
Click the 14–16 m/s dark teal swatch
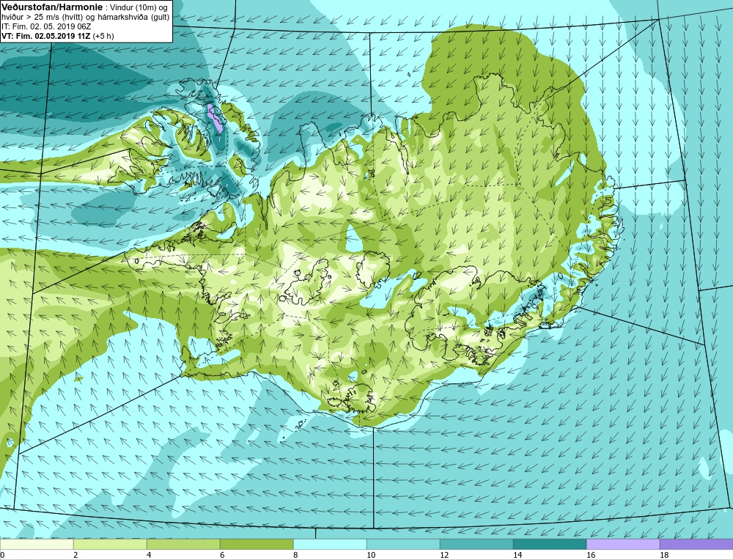click(550, 545)
